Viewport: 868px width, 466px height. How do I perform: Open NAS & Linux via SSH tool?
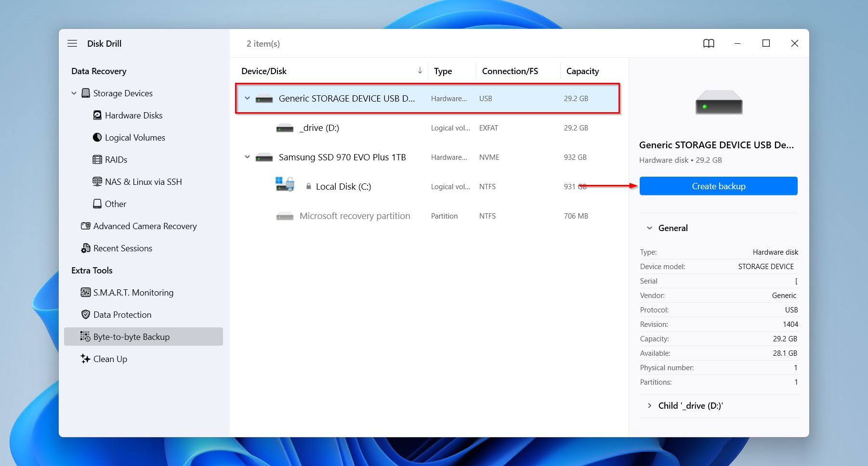click(143, 181)
